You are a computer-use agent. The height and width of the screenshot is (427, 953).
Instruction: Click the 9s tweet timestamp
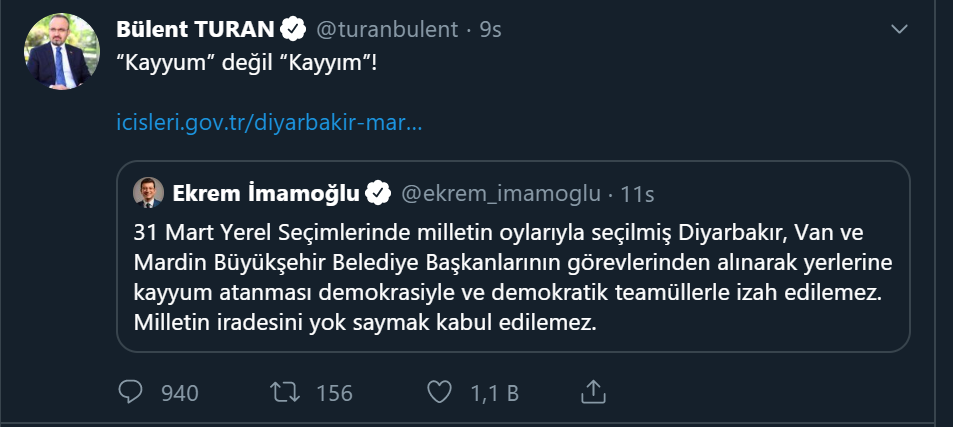pos(488,30)
